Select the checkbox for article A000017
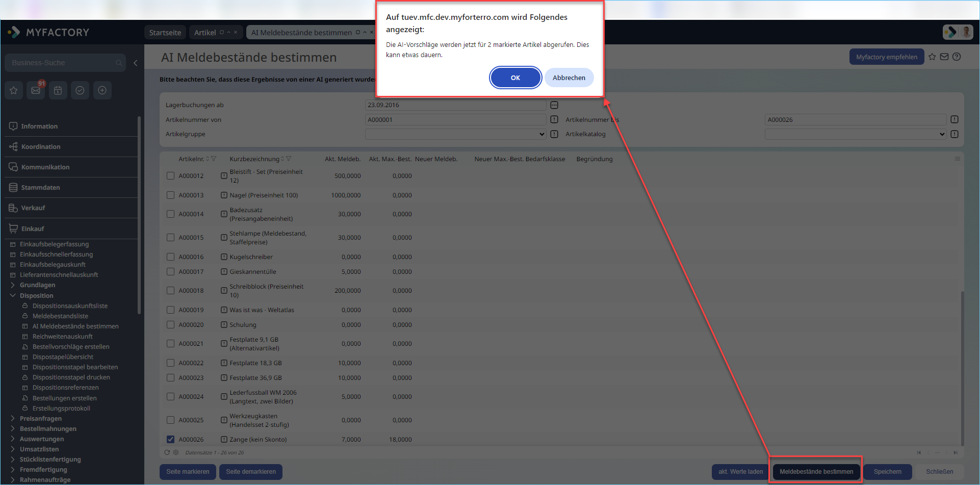Viewport: 980px width, 485px height. point(171,272)
